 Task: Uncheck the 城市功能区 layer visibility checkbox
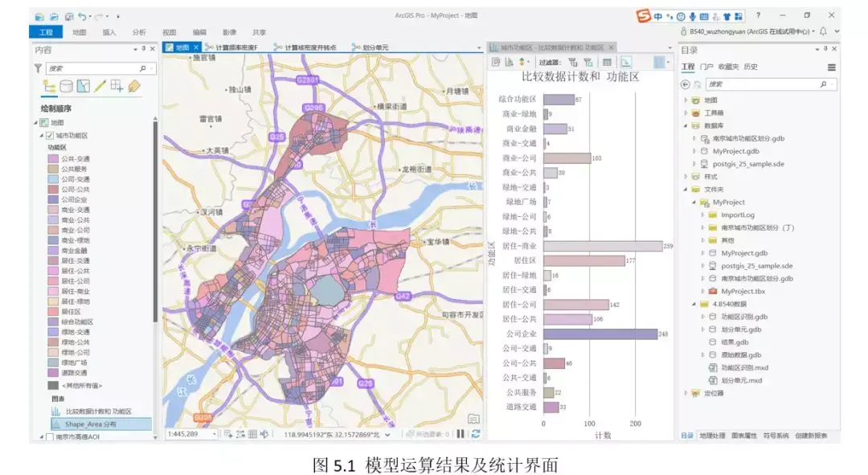pyautogui.click(x=49, y=135)
